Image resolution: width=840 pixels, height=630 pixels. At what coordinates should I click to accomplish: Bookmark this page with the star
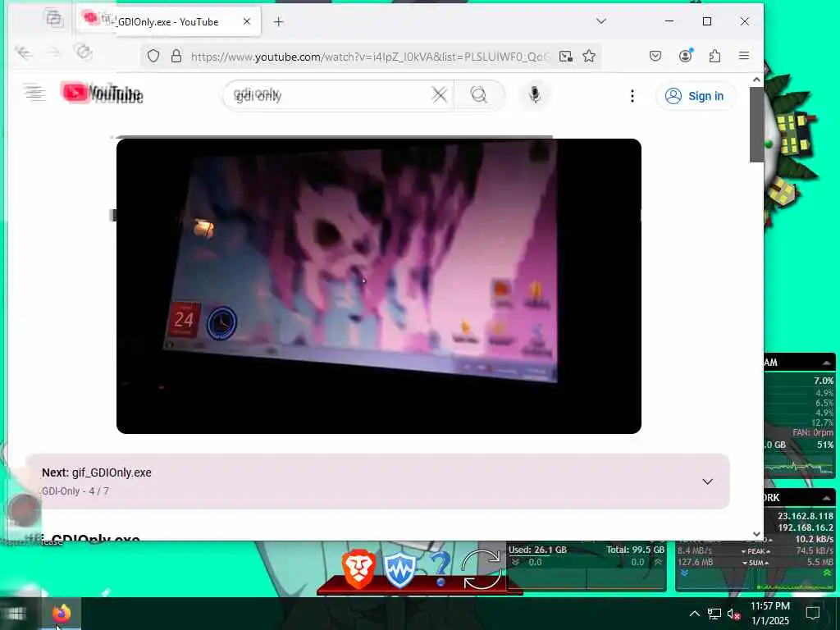[589, 57]
